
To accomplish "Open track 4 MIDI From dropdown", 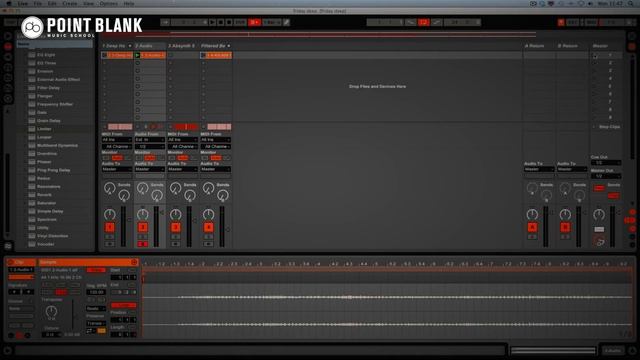I will [216, 140].
